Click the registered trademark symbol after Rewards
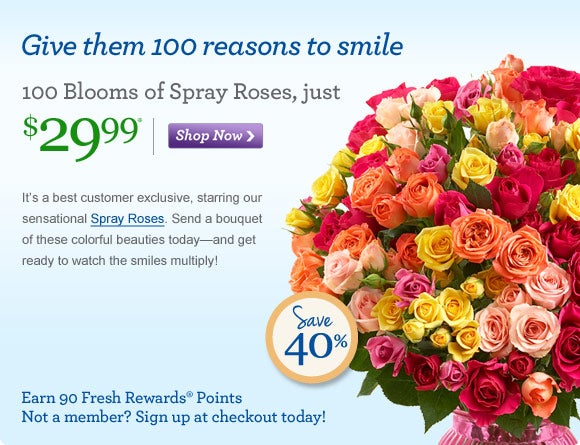580x445 pixels. 190,395
